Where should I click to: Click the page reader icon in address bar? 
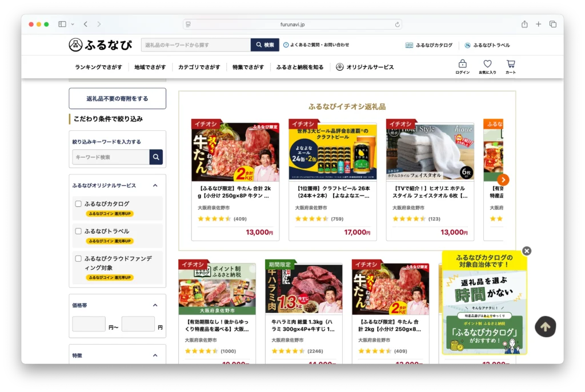click(189, 25)
